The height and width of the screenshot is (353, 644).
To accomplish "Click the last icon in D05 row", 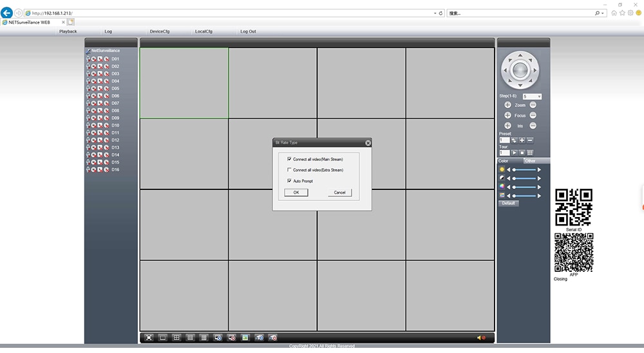I will (x=106, y=88).
